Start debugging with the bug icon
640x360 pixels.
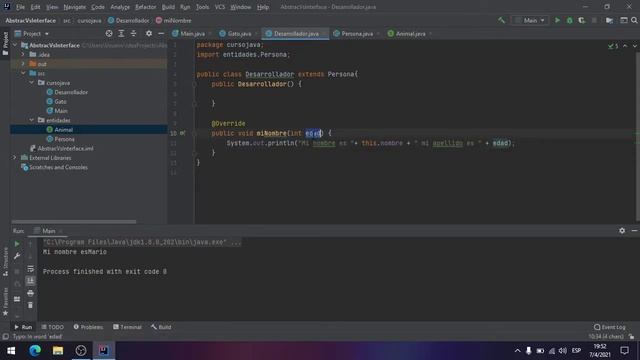pos(569,20)
